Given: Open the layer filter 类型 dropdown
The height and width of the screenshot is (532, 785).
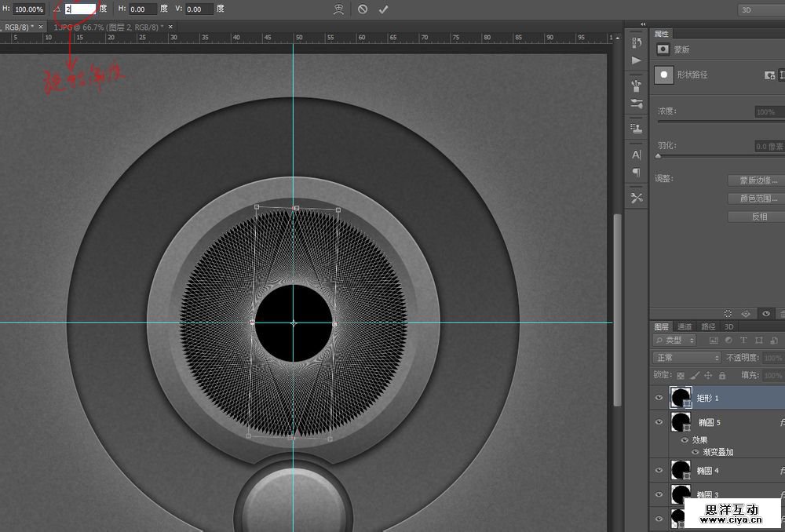Looking at the screenshot, I should pyautogui.click(x=675, y=341).
